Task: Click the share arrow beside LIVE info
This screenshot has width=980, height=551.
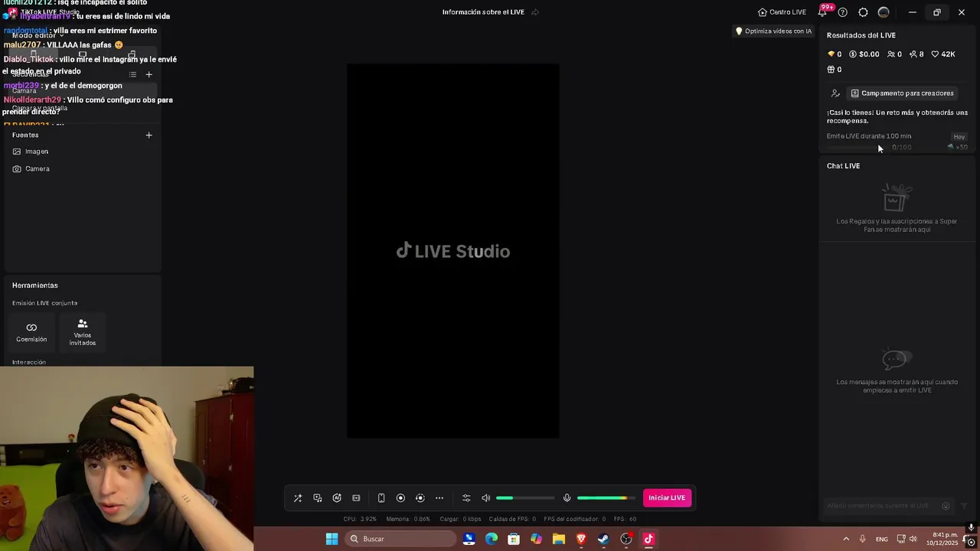Action: point(535,12)
